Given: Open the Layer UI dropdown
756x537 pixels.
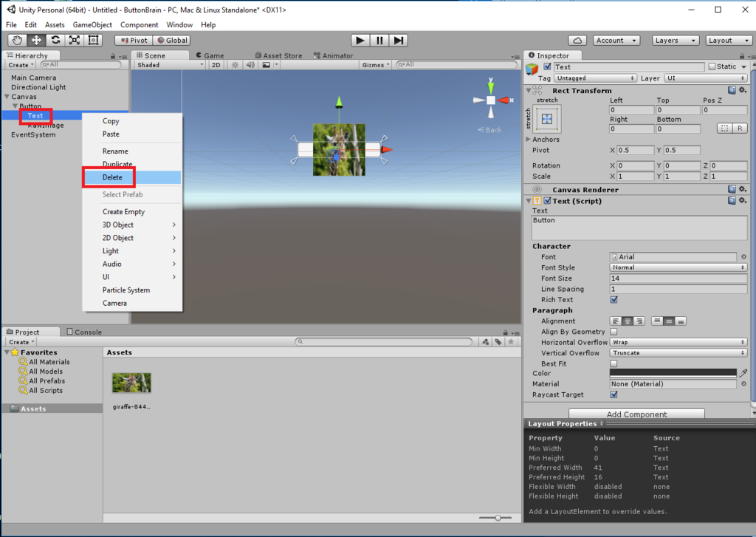Looking at the screenshot, I should tap(706, 78).
